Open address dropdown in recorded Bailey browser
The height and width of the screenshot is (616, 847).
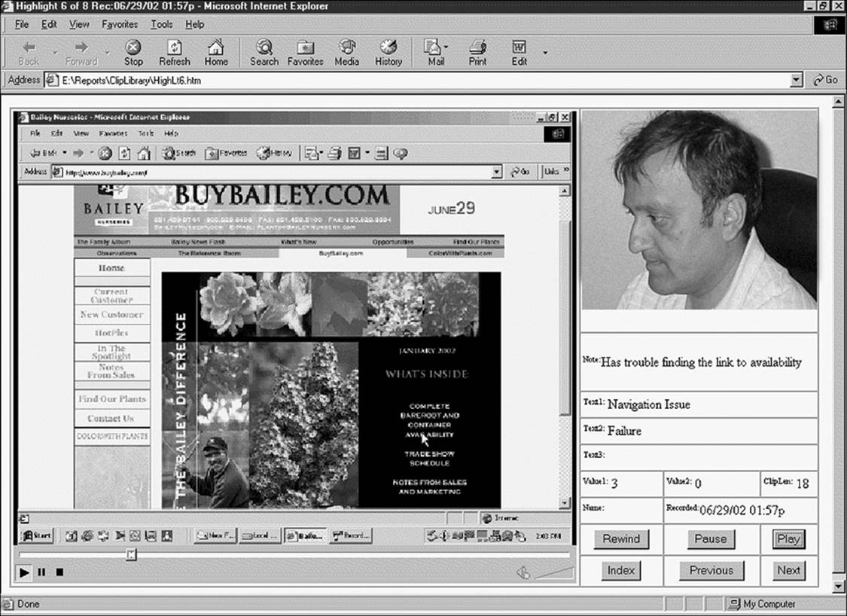point(497,172)
